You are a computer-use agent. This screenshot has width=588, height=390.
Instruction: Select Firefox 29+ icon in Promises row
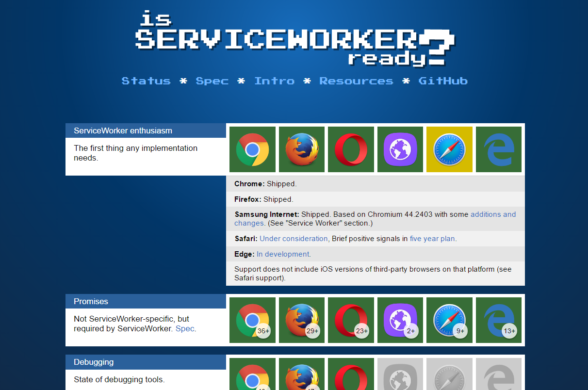(x=302, y=320)
